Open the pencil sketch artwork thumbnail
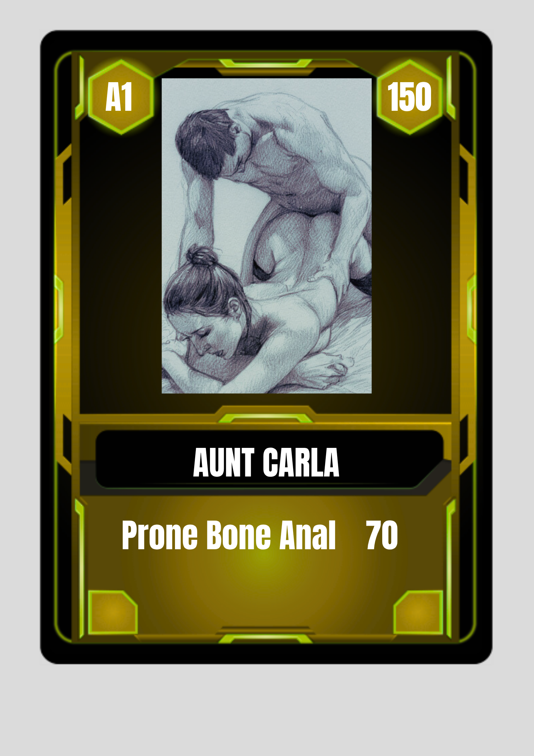Viewport: 534px width, 756px height. [266, 236]
